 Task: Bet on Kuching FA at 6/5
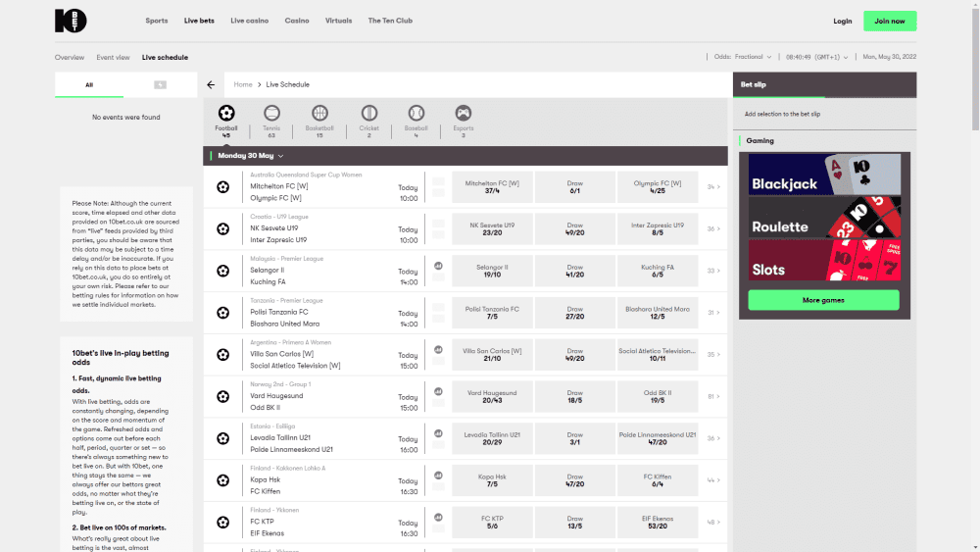pos(658,271)
